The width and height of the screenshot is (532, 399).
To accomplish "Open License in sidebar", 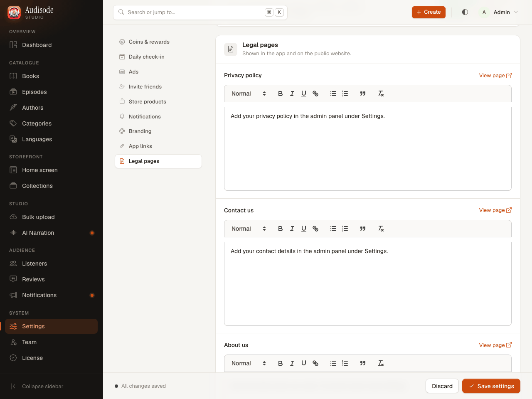I will coord(52,358).
